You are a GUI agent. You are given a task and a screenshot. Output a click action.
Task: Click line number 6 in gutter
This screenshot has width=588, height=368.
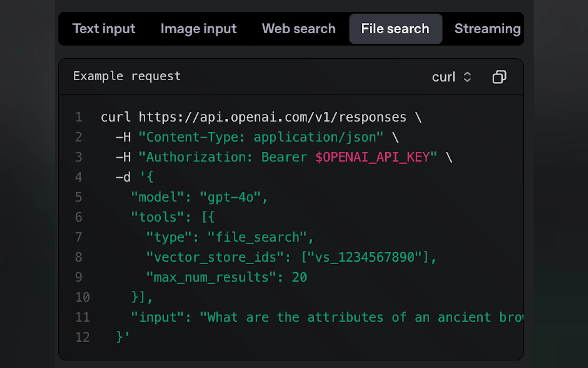(79, 217)
